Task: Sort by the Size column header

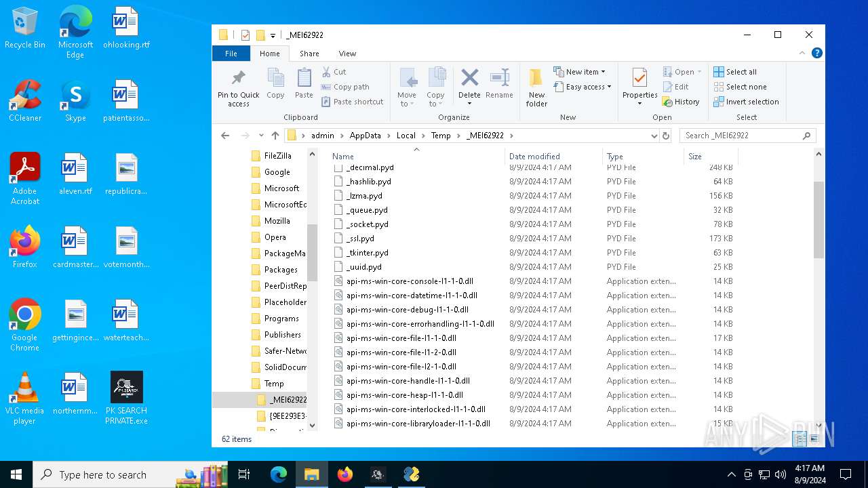Action: tap(711, 156)
